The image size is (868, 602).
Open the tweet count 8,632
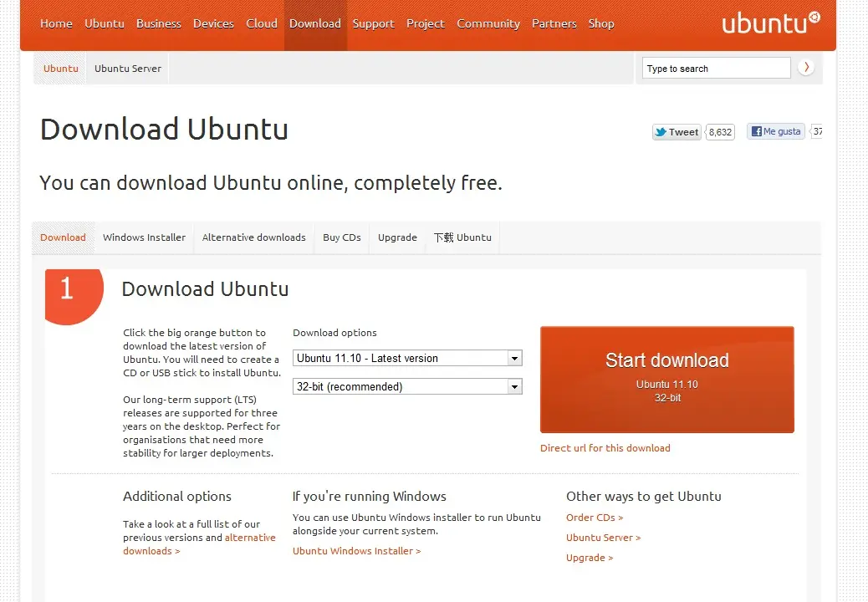(x=720, y=132)
